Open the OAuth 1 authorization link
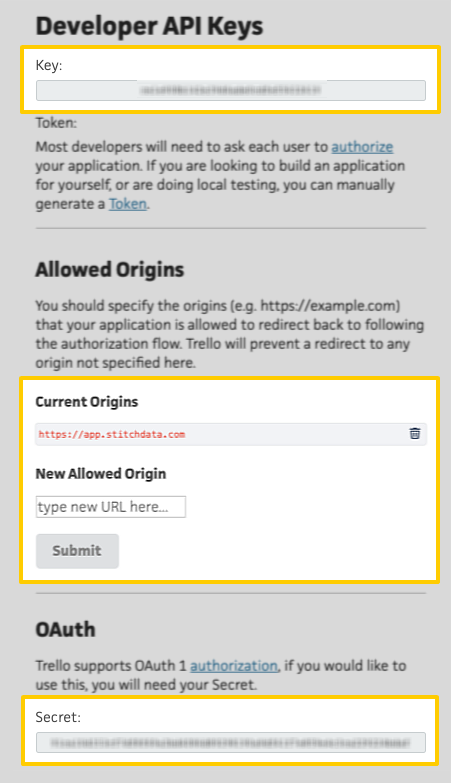Screen dimensions: 451x783 tap(233, 666)
